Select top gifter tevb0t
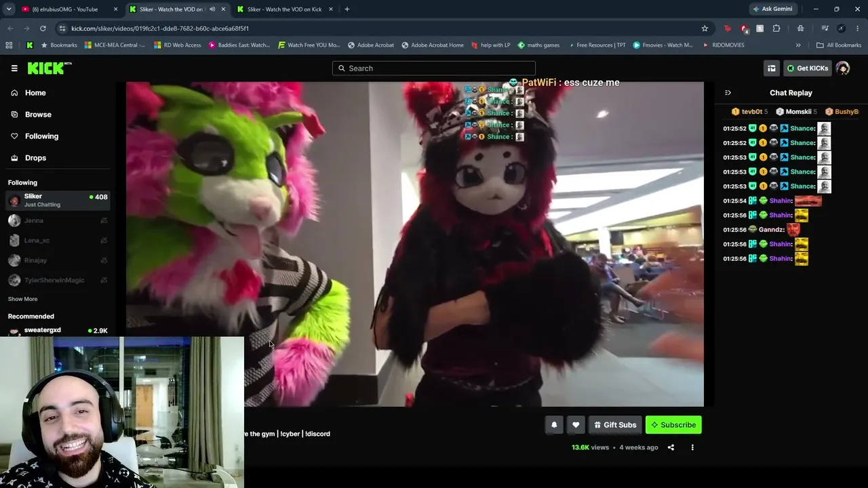This screenshot has width=868, height=488. click(x=749, y=112)
